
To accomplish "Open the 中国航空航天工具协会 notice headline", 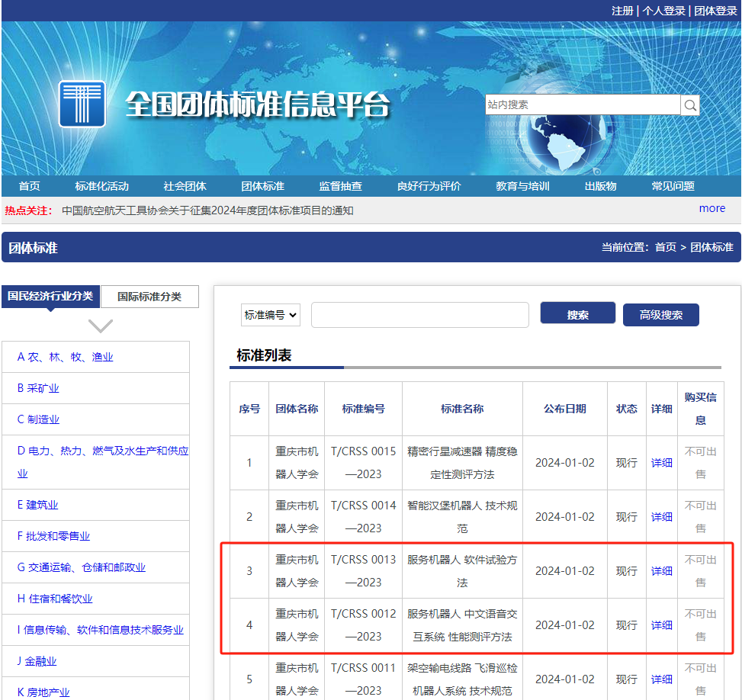I will tap(207, 210).
